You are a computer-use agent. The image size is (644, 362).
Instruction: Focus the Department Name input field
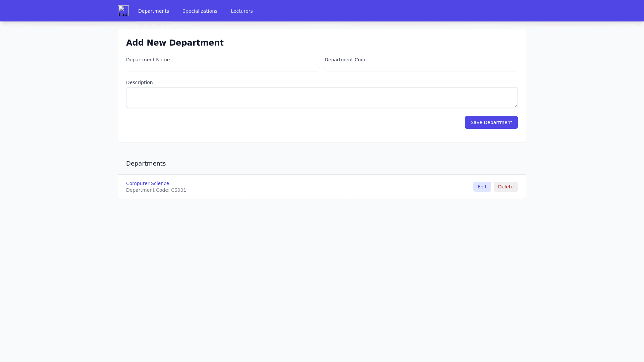(x=222, y=68)
